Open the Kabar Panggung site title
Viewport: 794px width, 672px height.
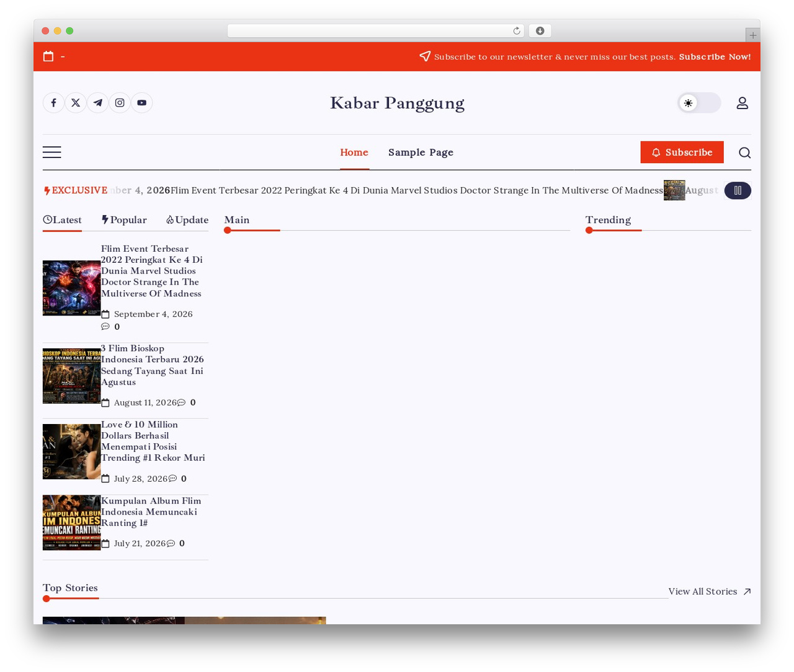pyautogui.click(x=397, y=103)
